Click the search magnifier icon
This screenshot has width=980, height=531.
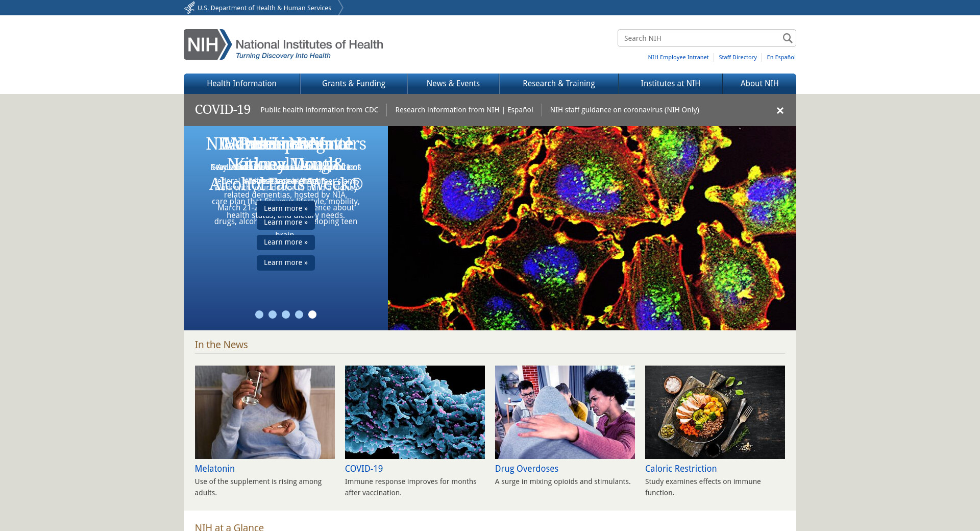click(x=787, y=38)
